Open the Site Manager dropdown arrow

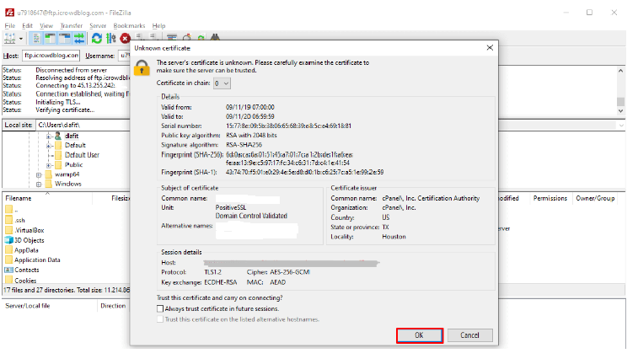click(x=21, y=39)
